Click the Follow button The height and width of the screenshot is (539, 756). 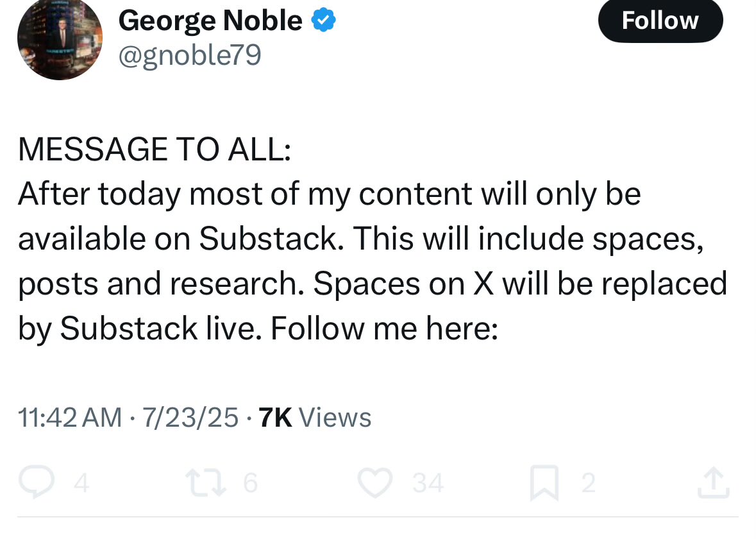(x=660, y=21)
